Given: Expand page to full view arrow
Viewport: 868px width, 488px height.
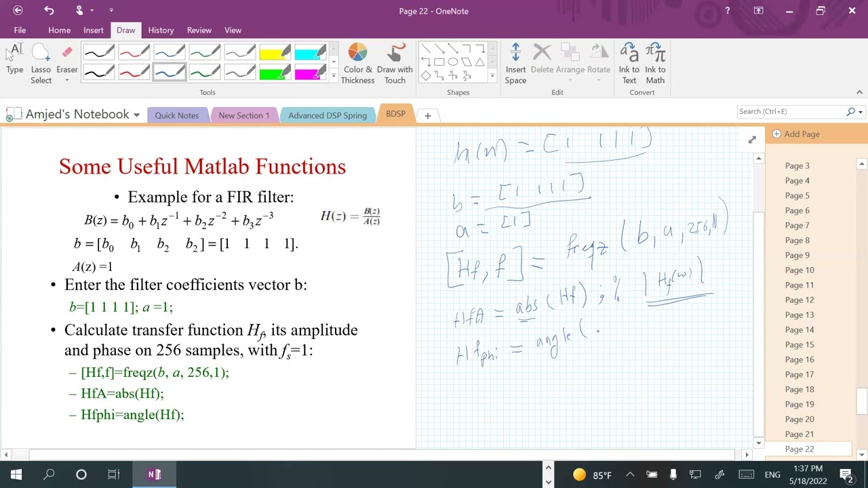Looking at the screenshot, I should click(x=752, y=140).
